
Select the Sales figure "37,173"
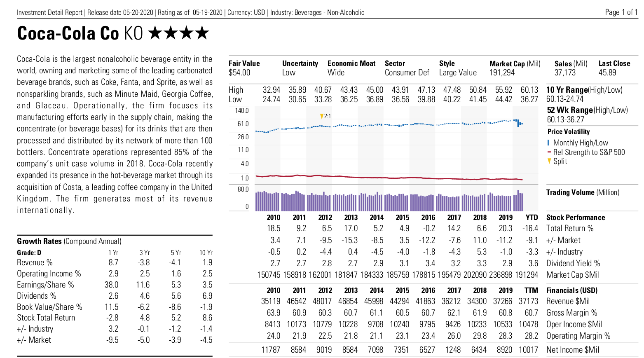[x=565, y=73]
